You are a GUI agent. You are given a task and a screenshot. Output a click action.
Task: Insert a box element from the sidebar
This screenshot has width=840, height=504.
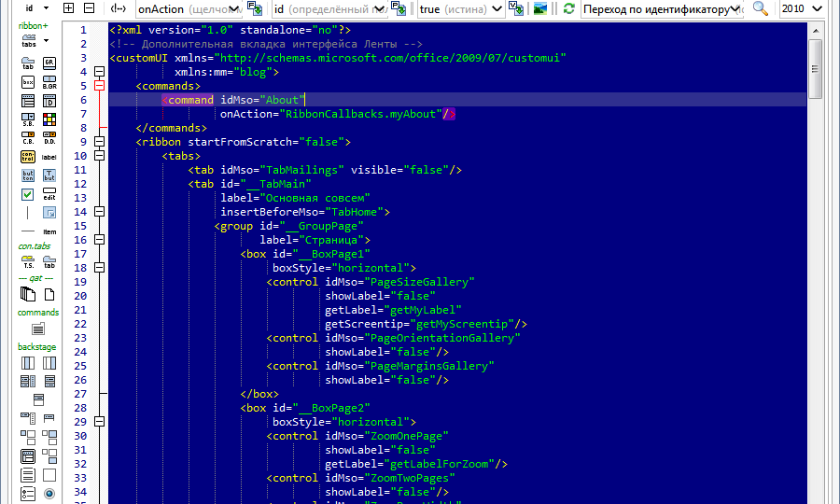[x=28, y=82]
